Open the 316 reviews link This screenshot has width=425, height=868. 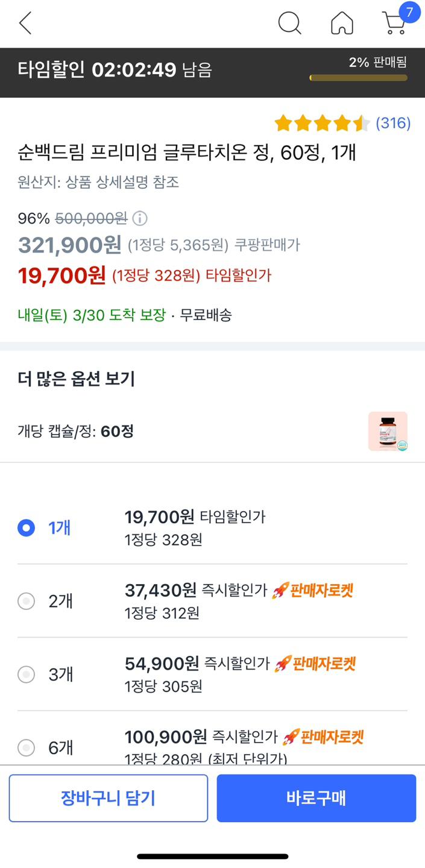pos(393,124)
